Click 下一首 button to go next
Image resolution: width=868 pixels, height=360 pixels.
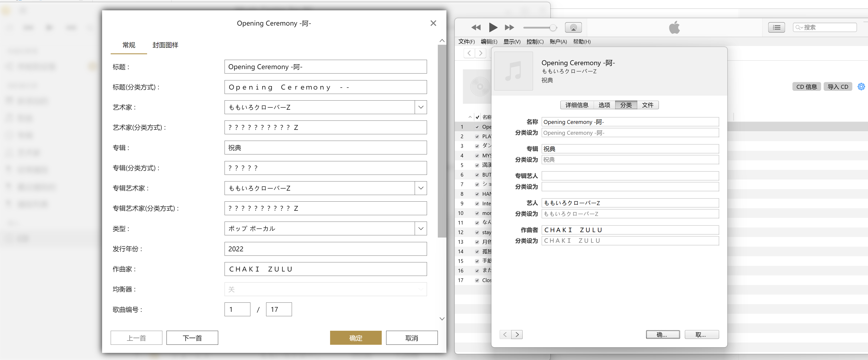192,338
